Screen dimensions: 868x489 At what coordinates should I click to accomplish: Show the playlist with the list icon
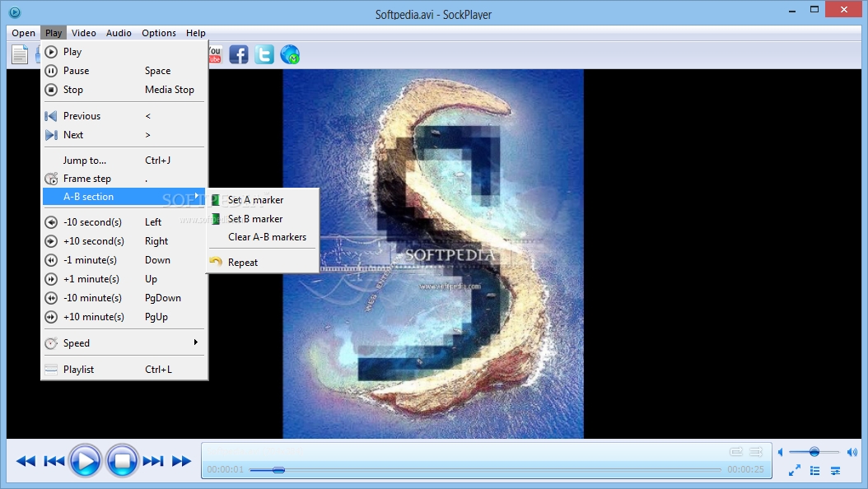(814, 470)
